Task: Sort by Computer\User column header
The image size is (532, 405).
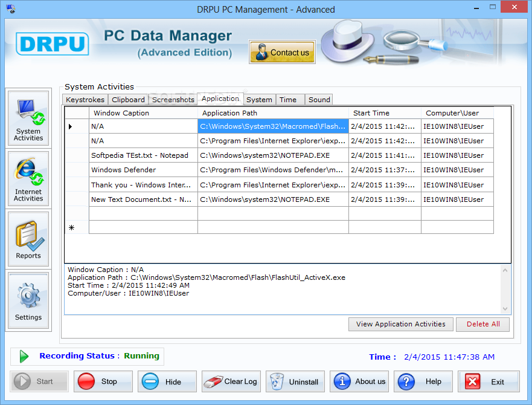Action: 457,113
